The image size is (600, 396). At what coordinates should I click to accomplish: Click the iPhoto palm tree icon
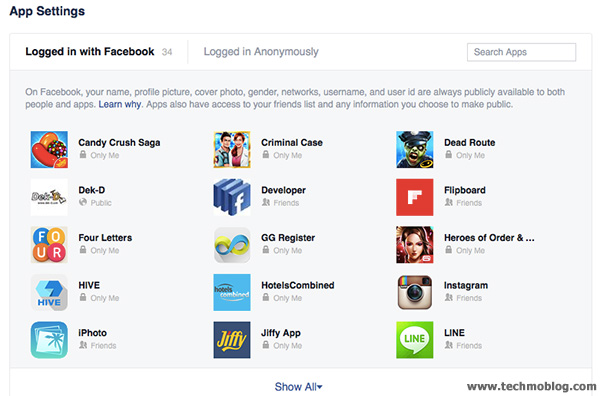[49, 340]
